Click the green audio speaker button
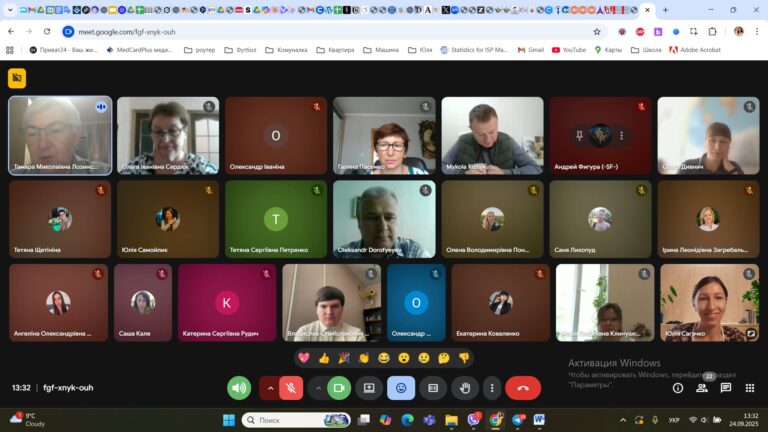The height and width of the screenshot is (432, 768). (x=239, y=388)
